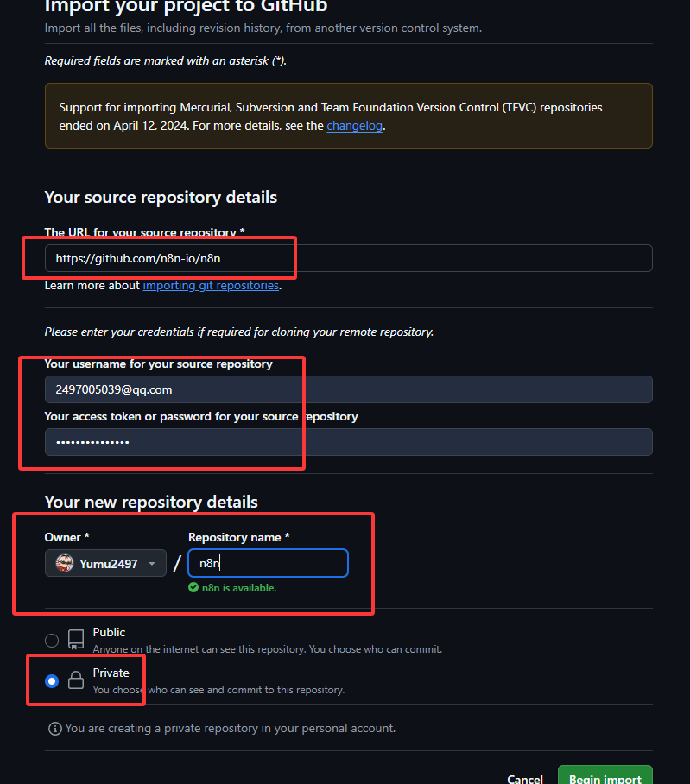Focus the access token or password field
The image size is (690, 784).
[x=348, y=442]
